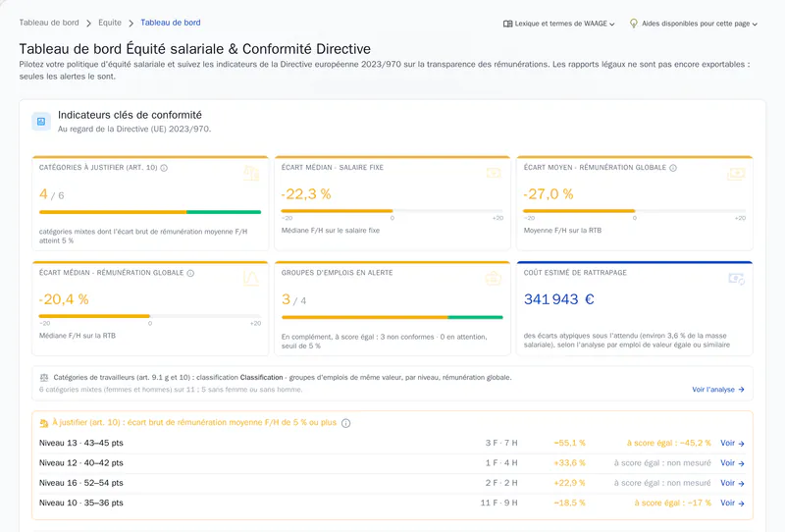This screenshot has width=785, height=532.
Task: Click the −55,1 % gap value
Action: click(570, 443)
